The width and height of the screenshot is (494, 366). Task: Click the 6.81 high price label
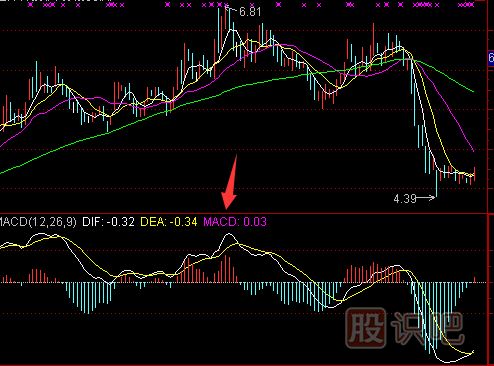[x=250, y=12]
